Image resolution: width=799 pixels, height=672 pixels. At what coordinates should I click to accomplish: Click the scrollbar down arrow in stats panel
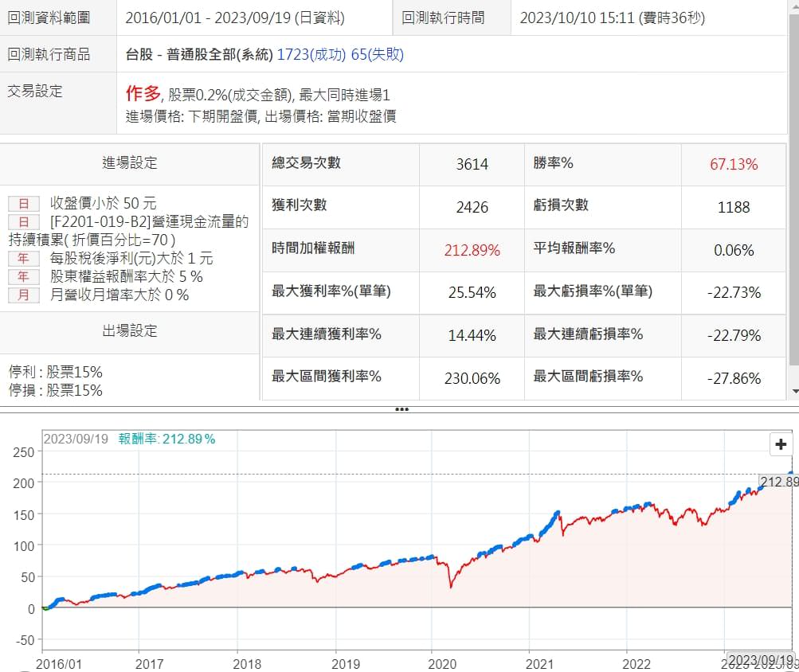(x=793, y=392)
